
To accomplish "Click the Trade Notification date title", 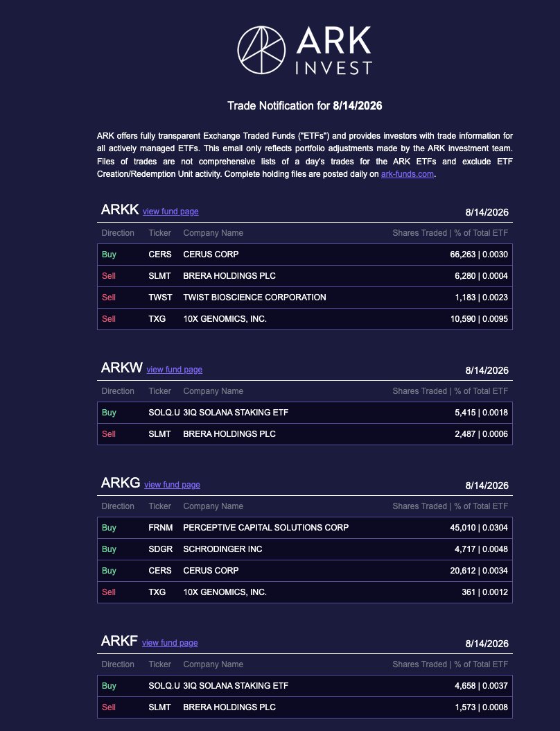I will click(x=305, y=106).
